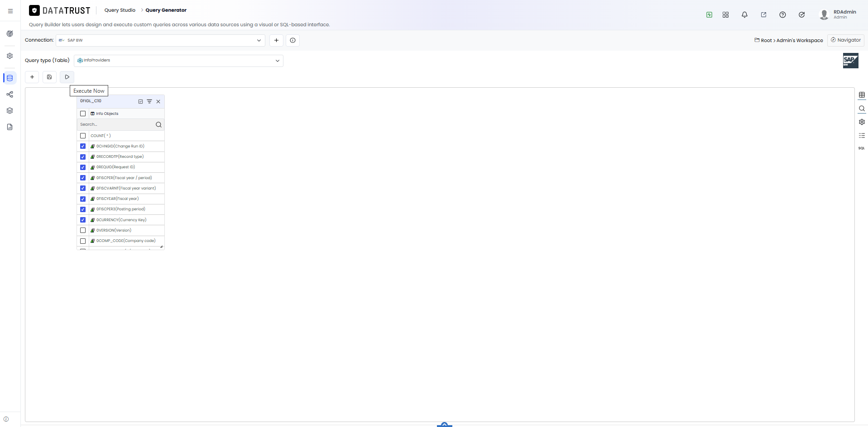Open the target icon in left sidebar
Screen dimensions: 868x427
pyautogui.click(x=10, y=33)
